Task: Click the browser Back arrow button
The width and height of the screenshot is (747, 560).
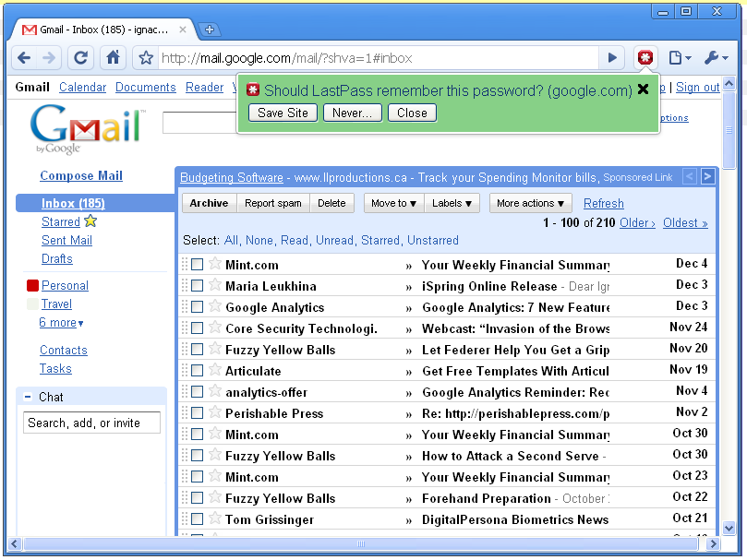Action: pos(24,58)
